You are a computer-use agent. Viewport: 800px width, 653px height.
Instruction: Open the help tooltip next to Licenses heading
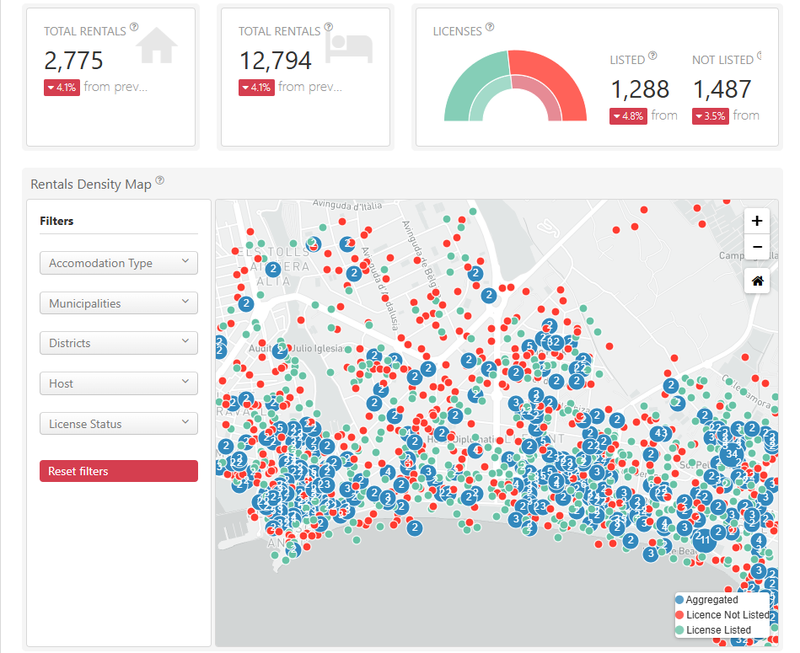tap(489, 28)
